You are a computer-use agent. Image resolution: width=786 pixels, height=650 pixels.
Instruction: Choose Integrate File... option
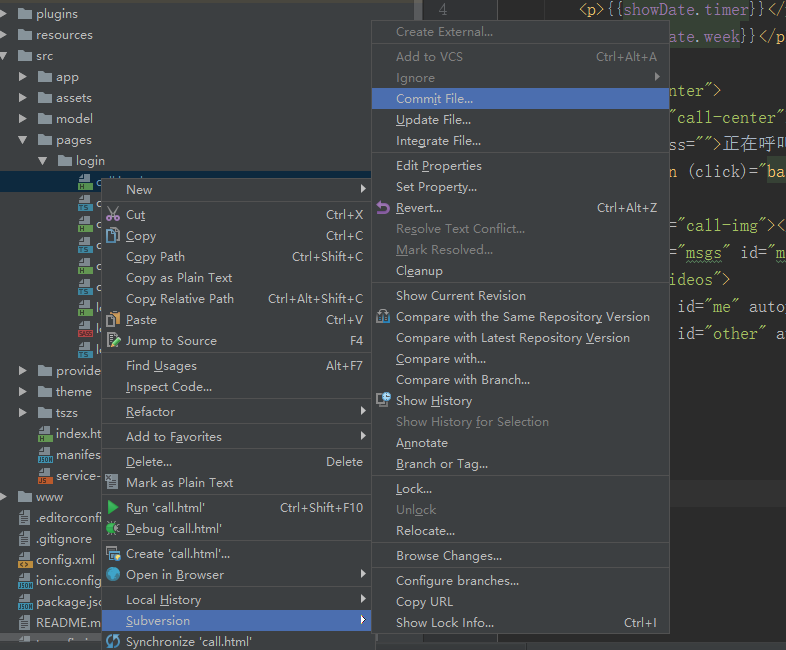click(x=520, y=141)
